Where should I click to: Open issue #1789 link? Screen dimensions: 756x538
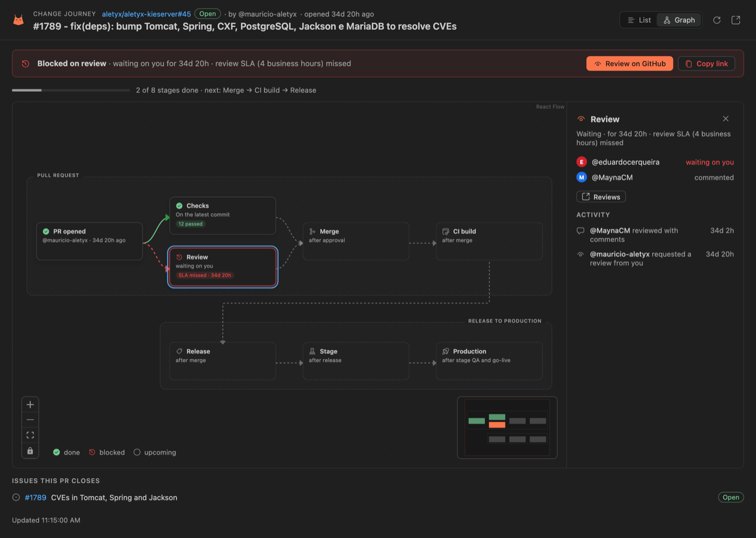pyautogui.click(x=36, y=498)
